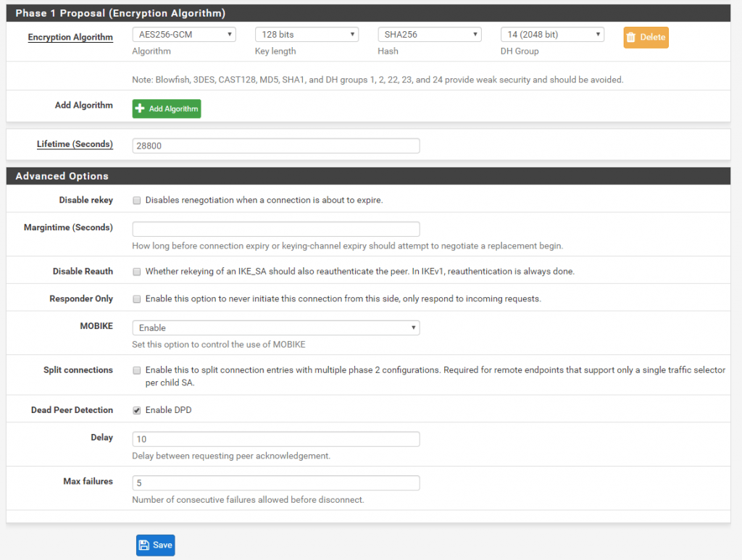Click the Margintime (Seconds) input field
Viewport: 742px width, 560px height.
pos(276,229)
